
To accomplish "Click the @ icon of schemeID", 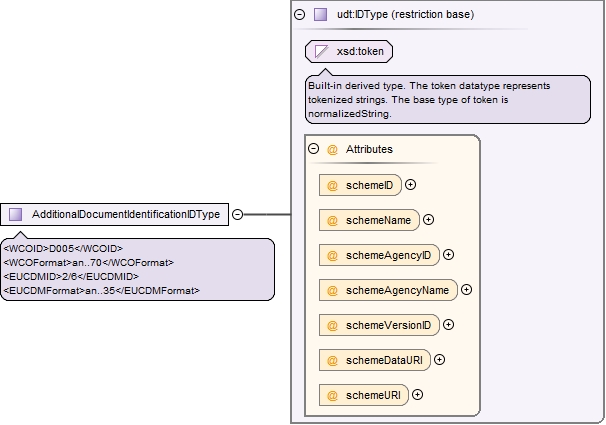I will point(332,185).
